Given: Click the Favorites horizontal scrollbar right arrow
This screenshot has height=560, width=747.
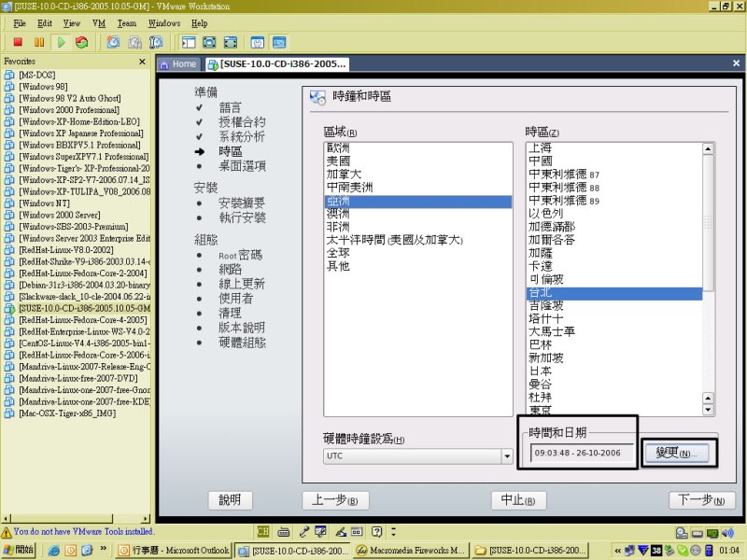Looking at the screenshot, I should coord(146,519).
